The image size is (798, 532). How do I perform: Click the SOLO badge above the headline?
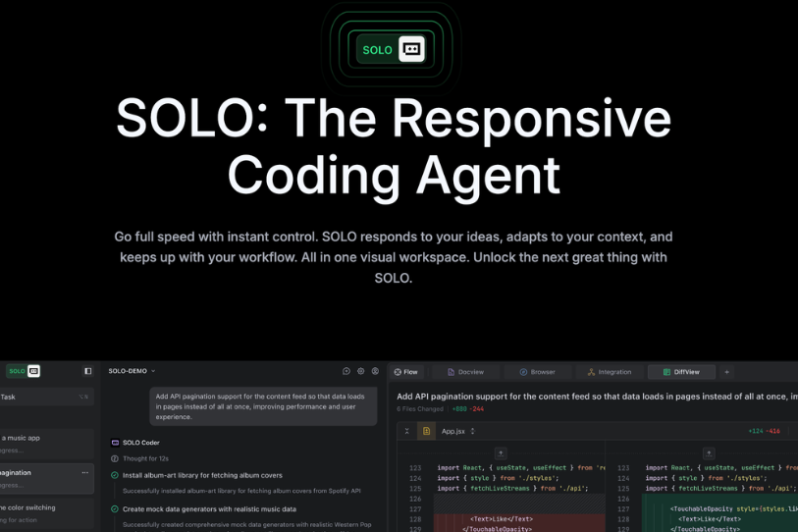pyautogui.click(x=391, y=49)
